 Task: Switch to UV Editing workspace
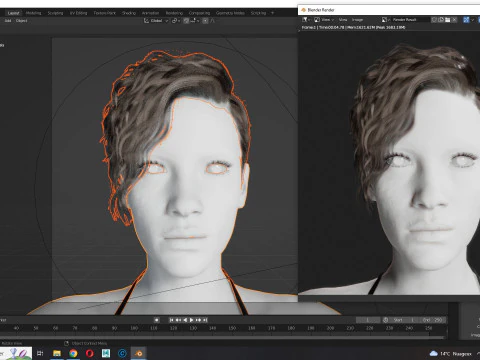79,13
